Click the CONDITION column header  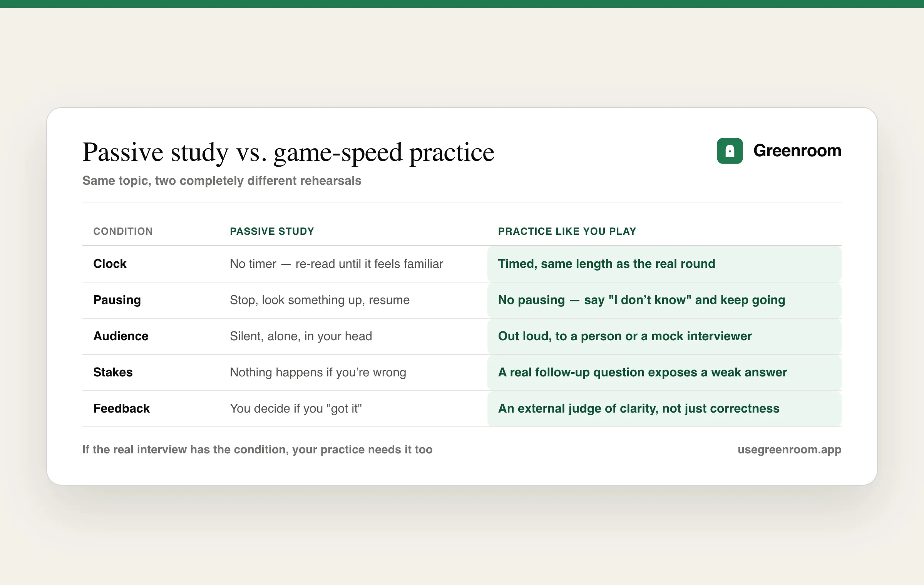click(123, 231)
